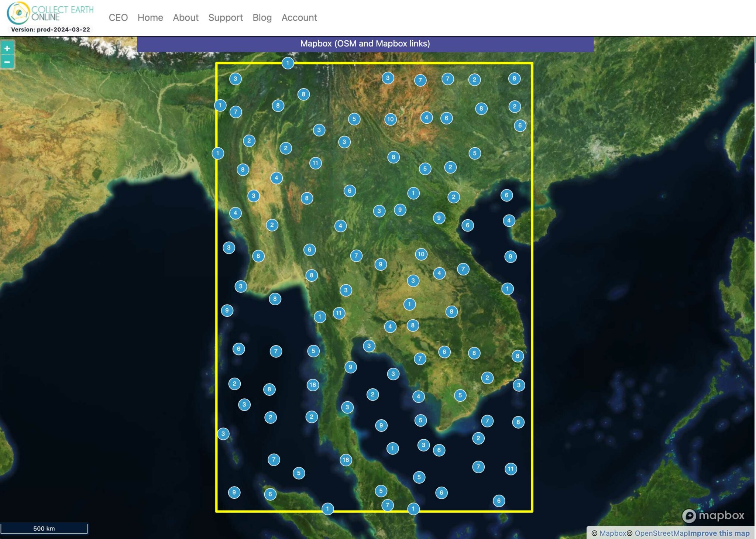Click the CEO navigation item
Viewport: 756px width, 539px height.
(x=118, y=17)
